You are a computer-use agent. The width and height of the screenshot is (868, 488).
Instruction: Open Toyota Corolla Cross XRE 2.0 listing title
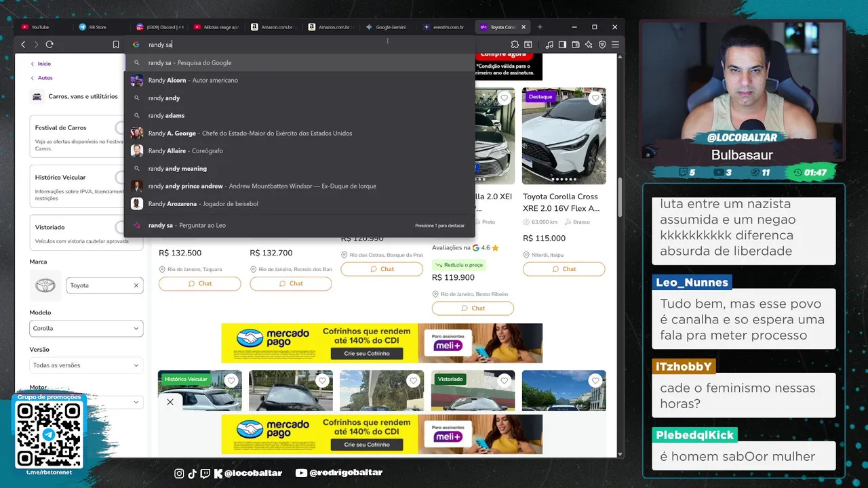click(561, 202)
